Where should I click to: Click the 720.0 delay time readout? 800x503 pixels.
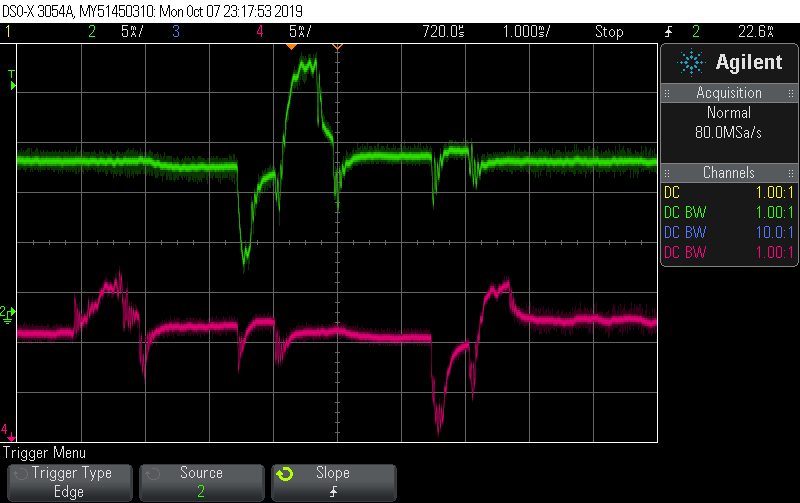(x=443, y=32)
